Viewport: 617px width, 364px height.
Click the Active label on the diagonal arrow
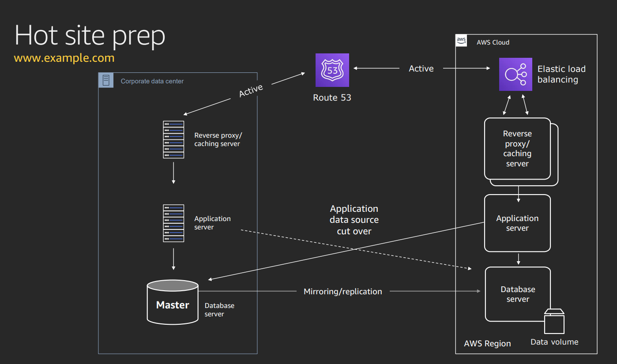click(251, 90)
